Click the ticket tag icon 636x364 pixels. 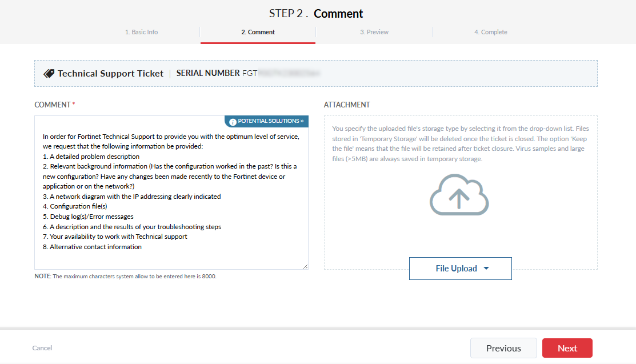[x=49, y=74]
